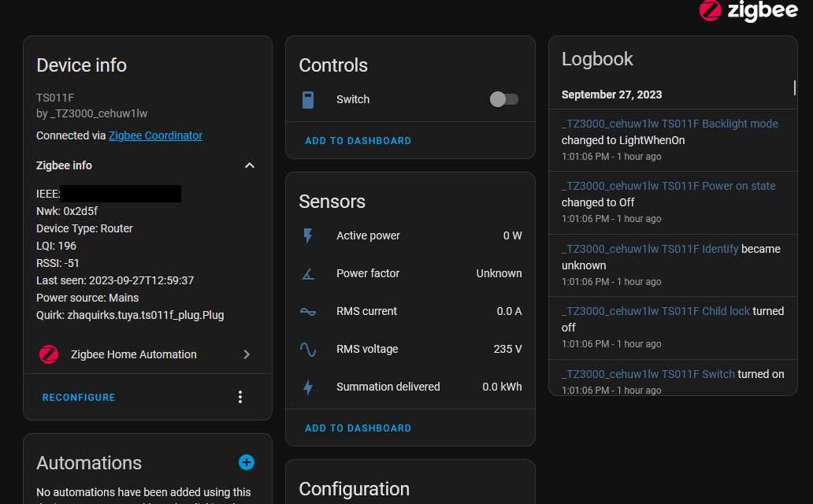
Task: Turn on the Switch toggle
Action: click(503, 98)
